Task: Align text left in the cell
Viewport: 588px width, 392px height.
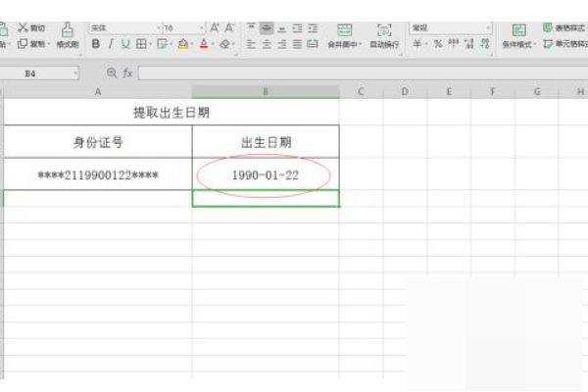Action: point(251,44)
